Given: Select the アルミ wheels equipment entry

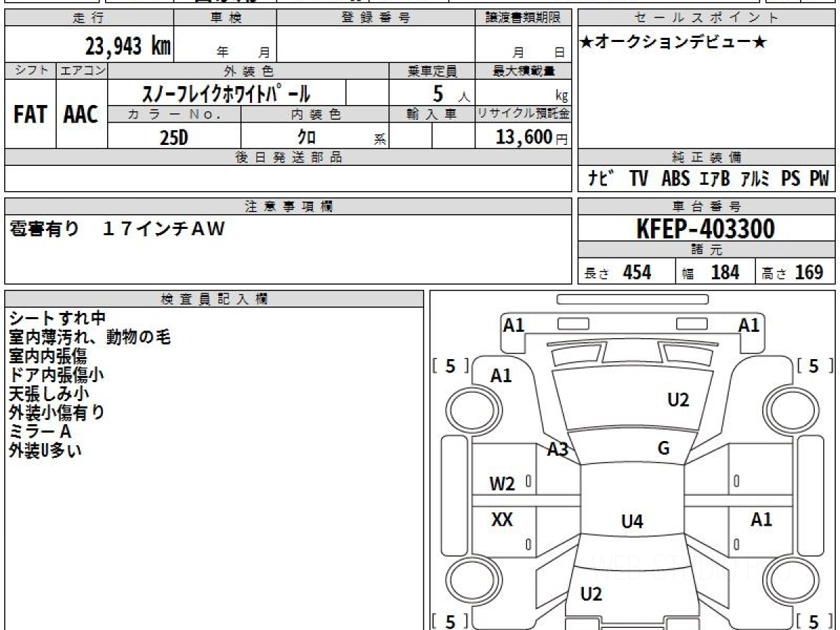Looking at the screenshot, I should pyautogui.click(x=756, y=178).
